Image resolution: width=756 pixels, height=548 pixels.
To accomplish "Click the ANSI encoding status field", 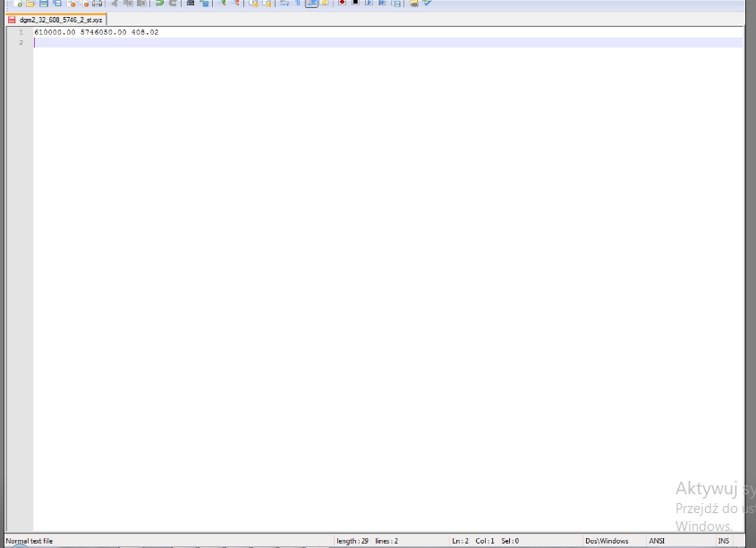I will pyautogui.click(x=657, y=541).
